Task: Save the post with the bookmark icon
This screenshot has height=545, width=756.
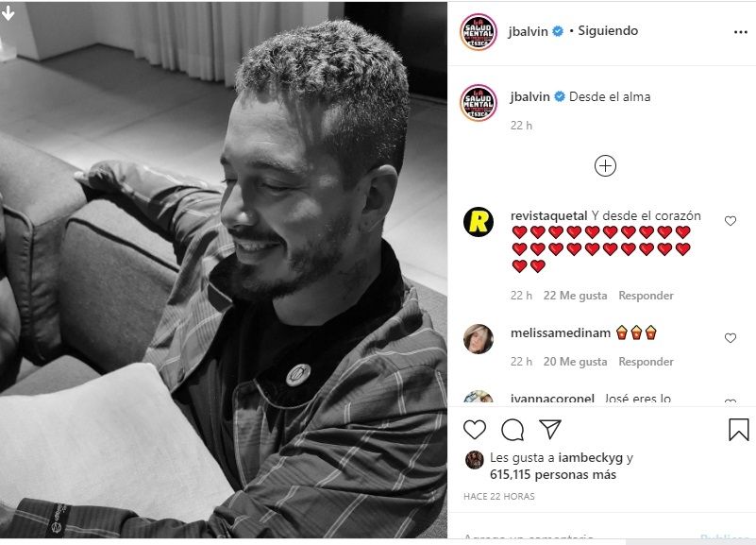Action: pos(738,430)
